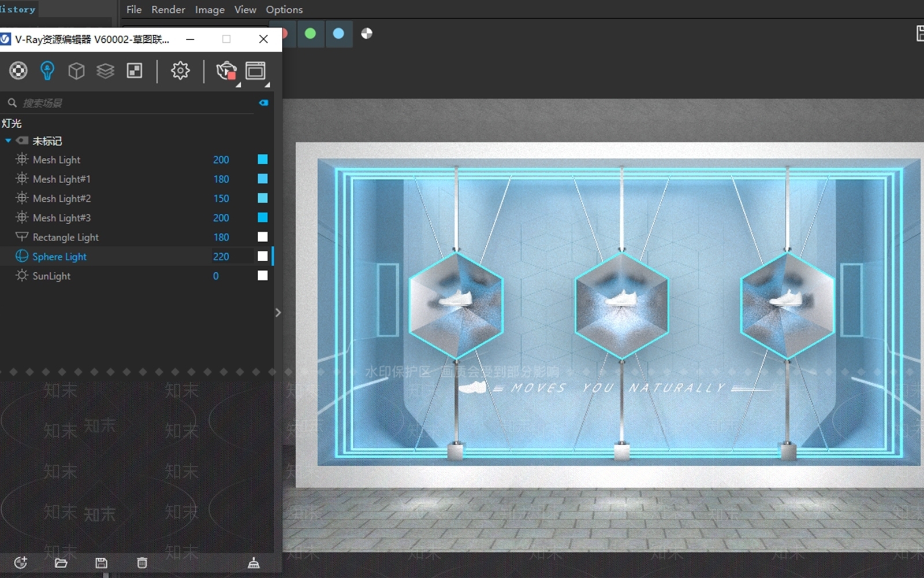
Task: Open the Geometry cube icon
Action: (x=76, y=71)
